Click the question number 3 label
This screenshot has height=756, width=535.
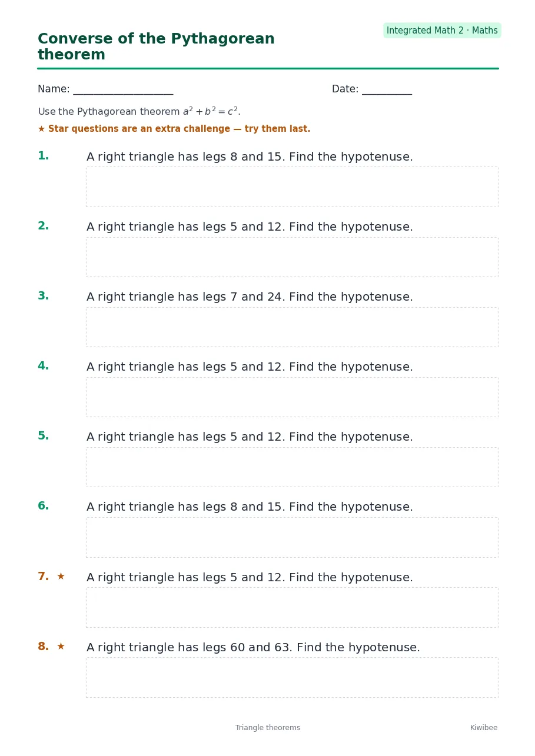pos(43,297)
